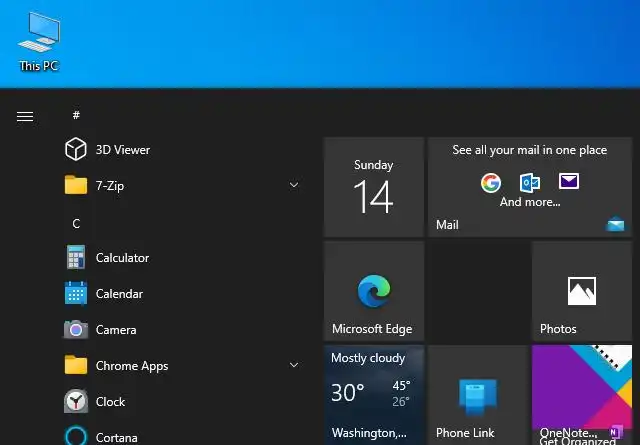
Task: Click the Camera text label
Action: [x=116, y=330]
